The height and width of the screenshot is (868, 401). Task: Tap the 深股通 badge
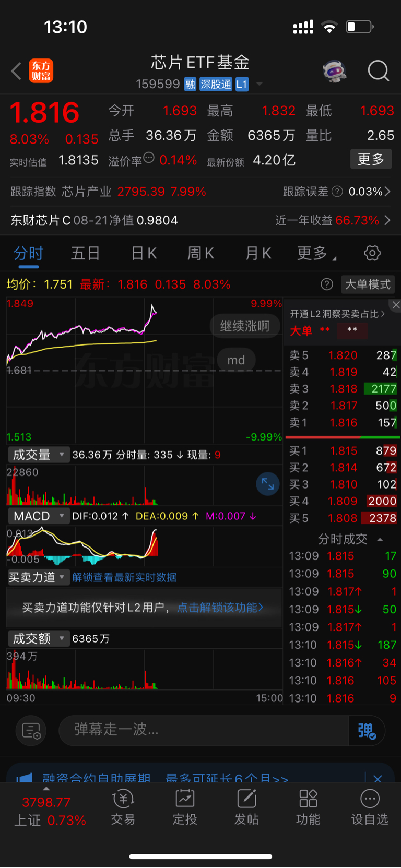pos(216,84)
